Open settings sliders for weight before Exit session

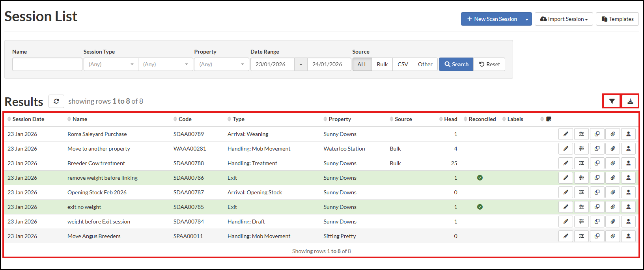582,222
